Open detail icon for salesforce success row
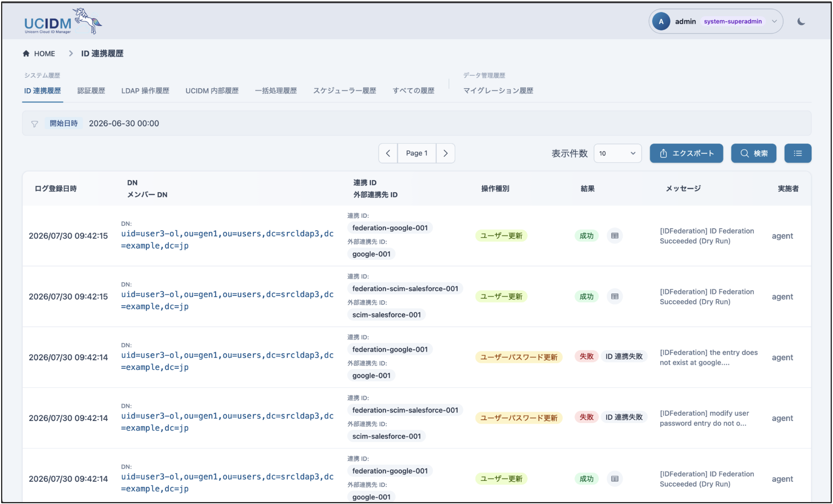The image size is (833, 504). click(x=615, y=296)
